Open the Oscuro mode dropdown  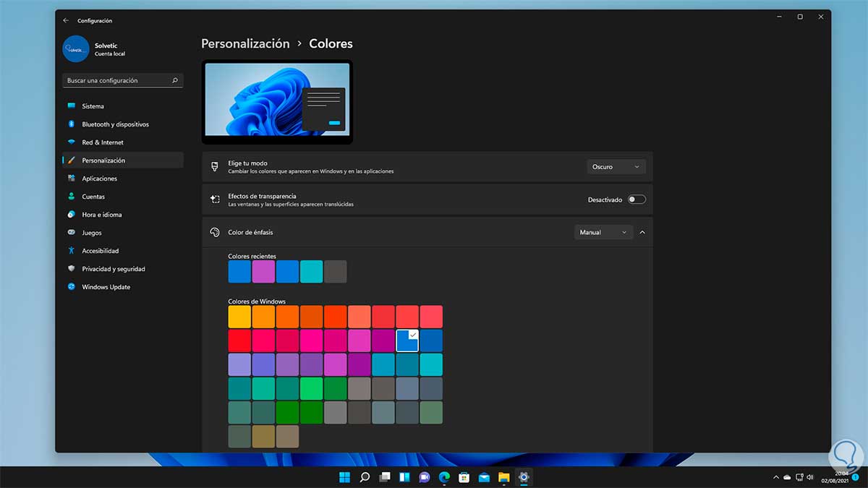click(x=616, y=167)
